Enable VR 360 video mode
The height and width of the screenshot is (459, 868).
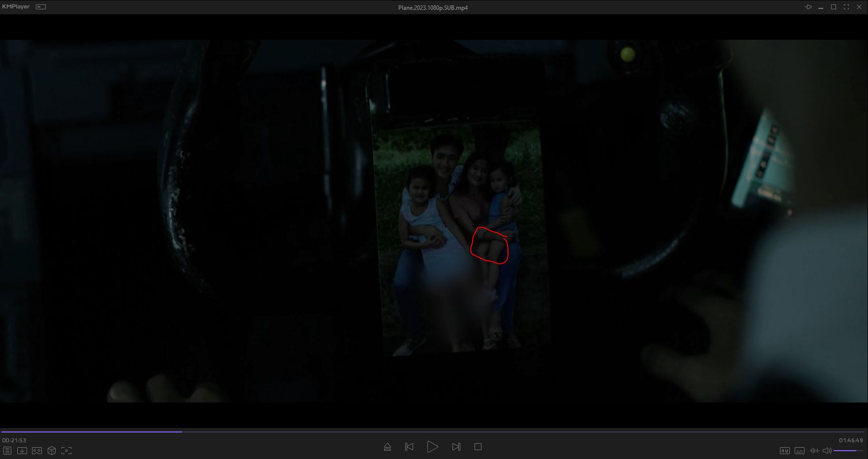tap(37, 451)
